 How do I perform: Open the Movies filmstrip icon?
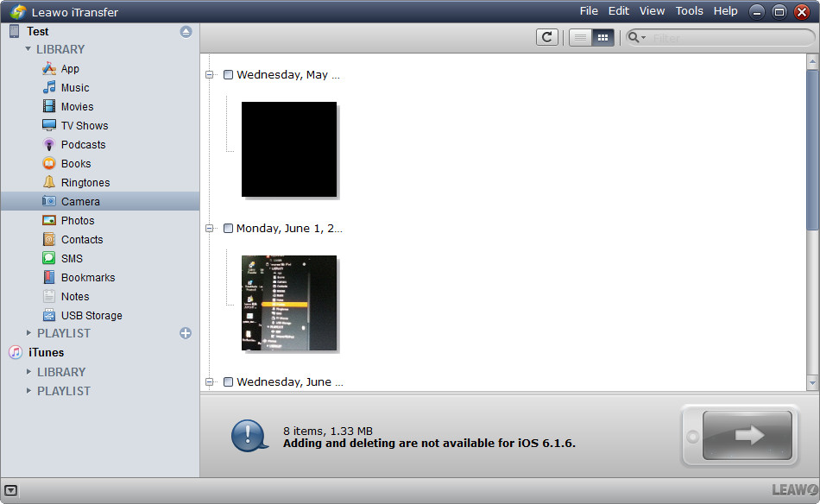pyautogui.click(x=49, y=106)
